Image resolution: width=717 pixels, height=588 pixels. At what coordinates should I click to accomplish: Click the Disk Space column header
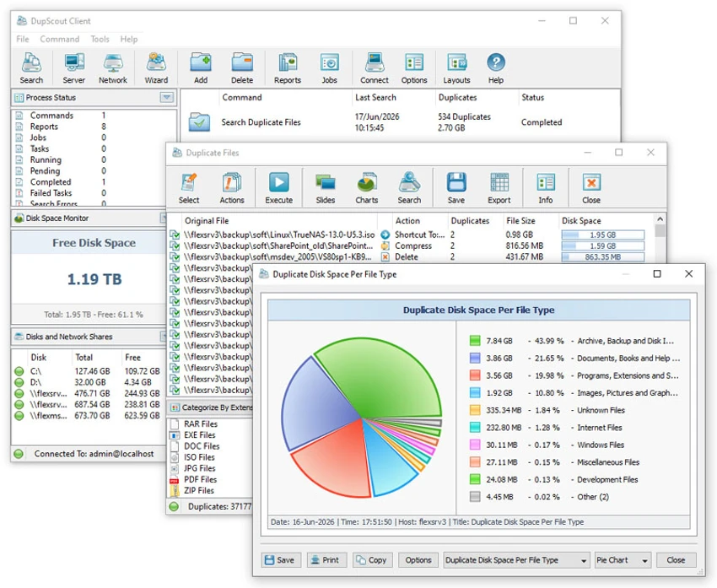click(581, 221)
